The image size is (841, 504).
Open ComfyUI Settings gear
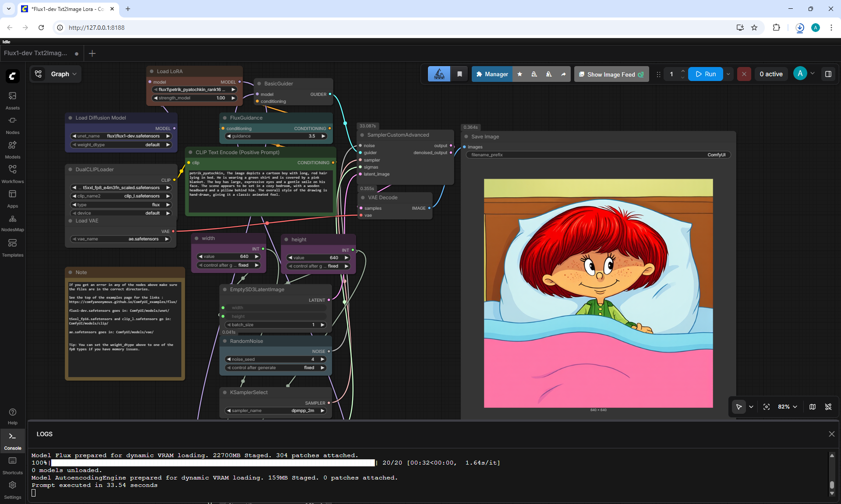(x=12, y=490)
